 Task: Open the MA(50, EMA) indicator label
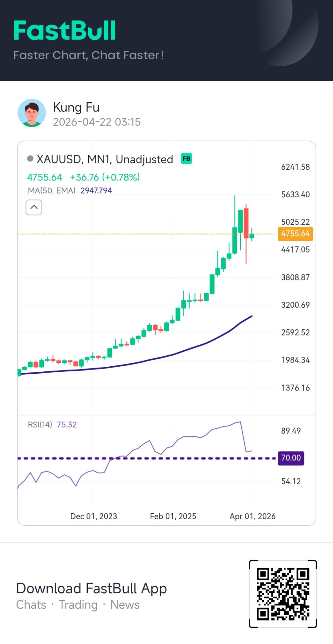(52, 191)
